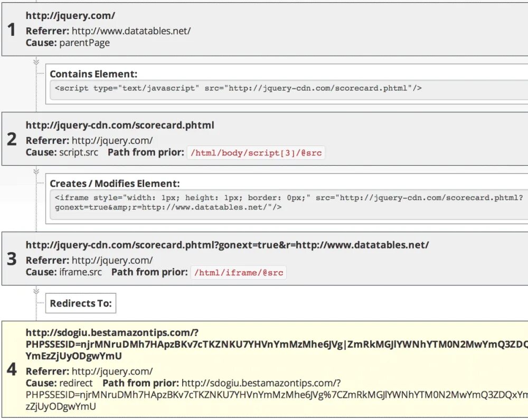The height and width of the screenshot is (420, 528).
Task: Click the down-arrow connector below step 3
Action: pos(36,291)
